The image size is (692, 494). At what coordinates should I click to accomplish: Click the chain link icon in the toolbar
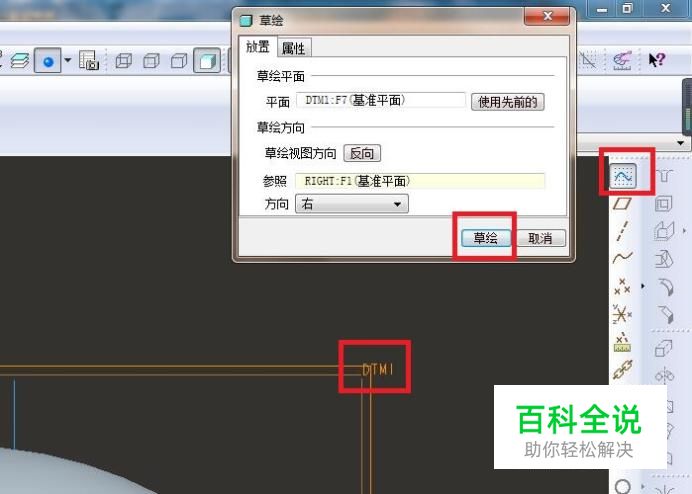(622, 370)
